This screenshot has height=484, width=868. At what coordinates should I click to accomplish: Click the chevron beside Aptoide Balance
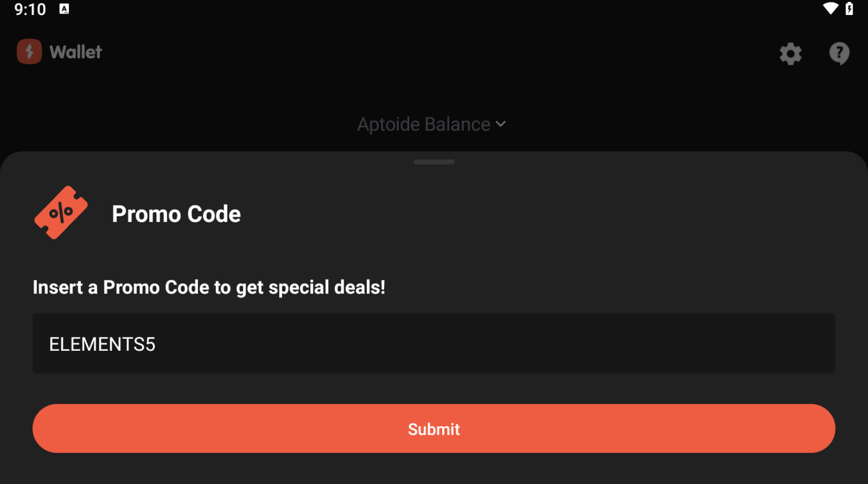(501, 124)
